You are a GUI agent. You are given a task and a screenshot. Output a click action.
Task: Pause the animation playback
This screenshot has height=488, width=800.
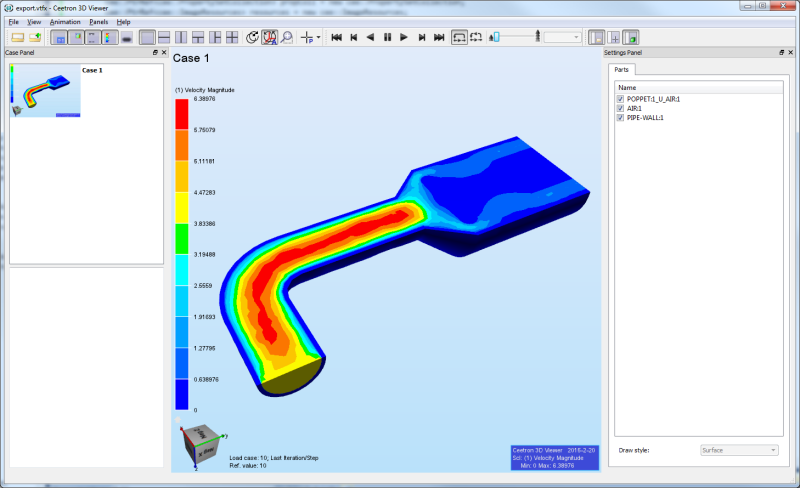[387, 37]
